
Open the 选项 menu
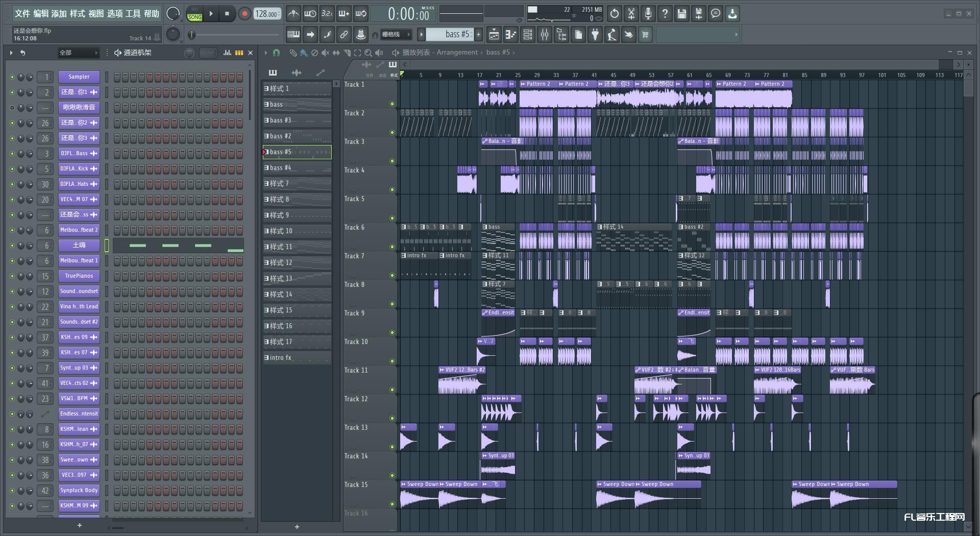[115, 14]
